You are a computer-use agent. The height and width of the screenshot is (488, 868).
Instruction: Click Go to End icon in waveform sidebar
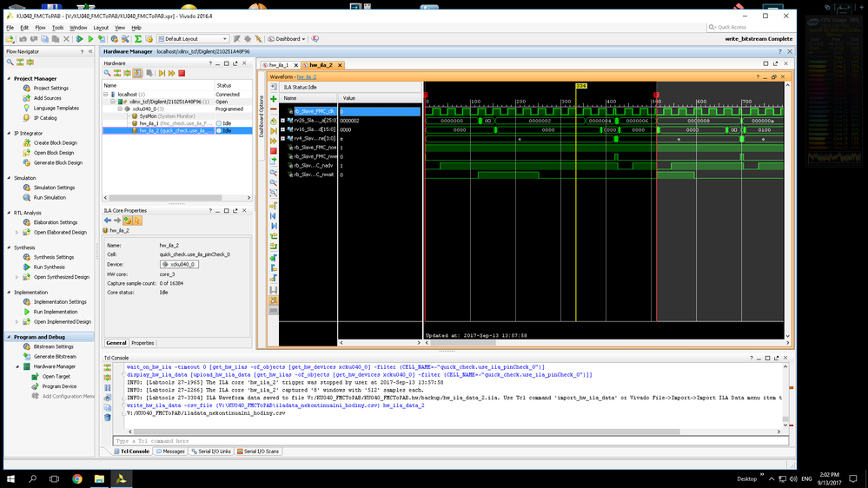274,226
